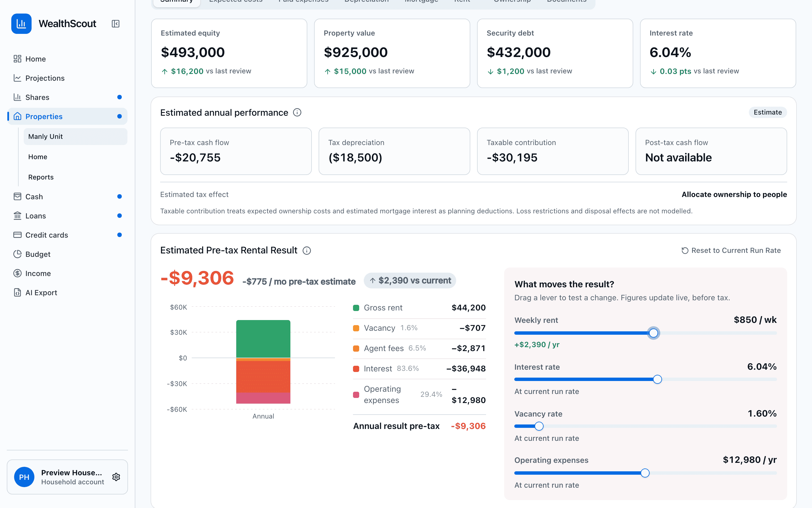Click the Interest rate slider handle
The height and width of the screenshot is (508, 812).
[x=657, y=379]
